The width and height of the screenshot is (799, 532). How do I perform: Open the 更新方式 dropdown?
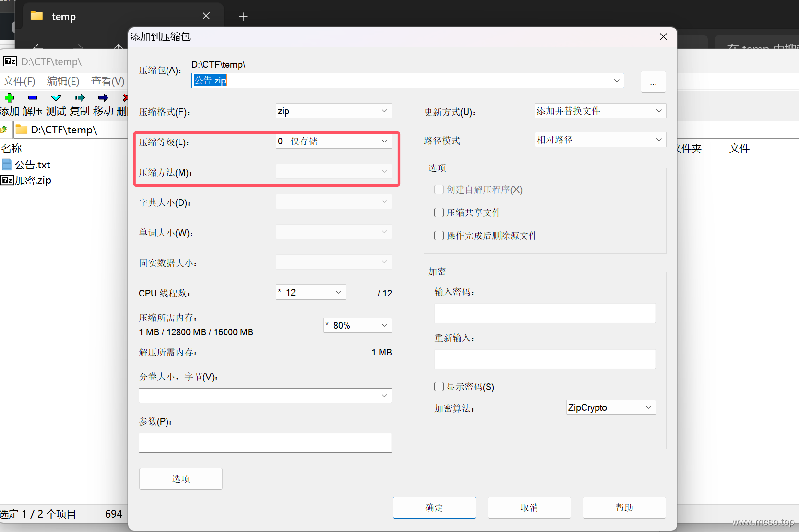[x=600, y=111]
